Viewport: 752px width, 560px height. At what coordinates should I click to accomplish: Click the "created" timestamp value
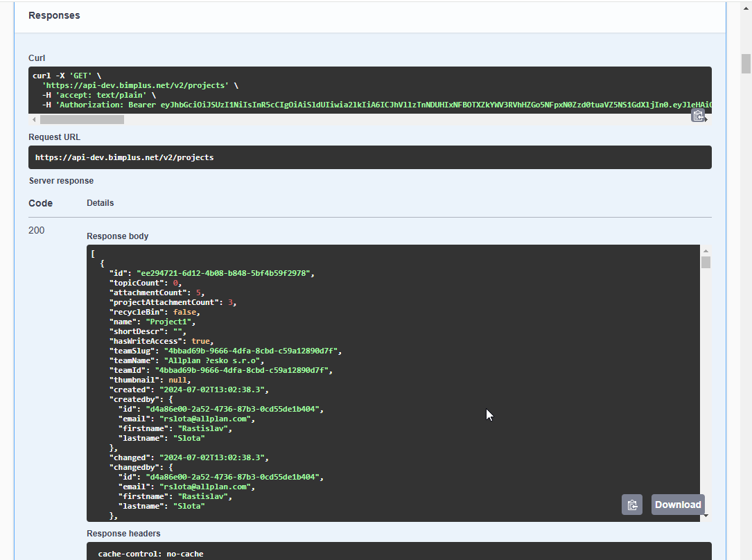(x=212, y=390)
